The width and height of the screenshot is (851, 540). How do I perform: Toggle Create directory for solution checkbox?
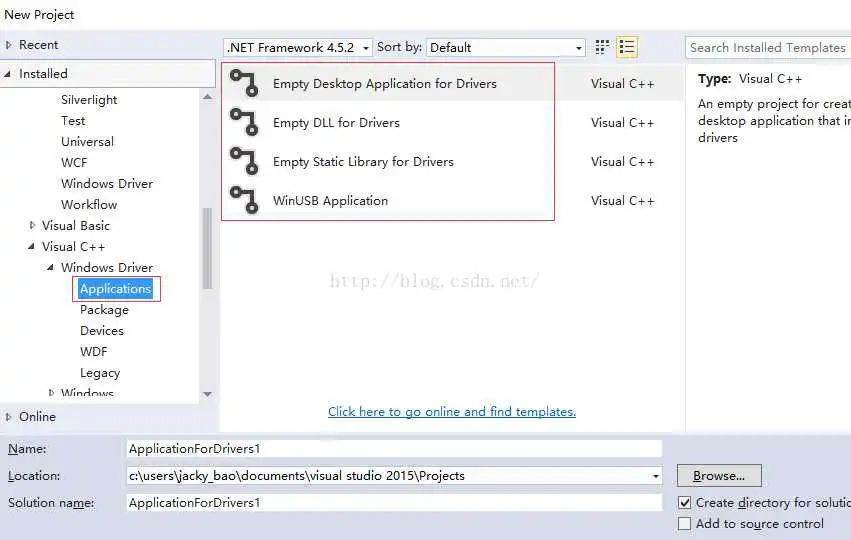(685, 503)
